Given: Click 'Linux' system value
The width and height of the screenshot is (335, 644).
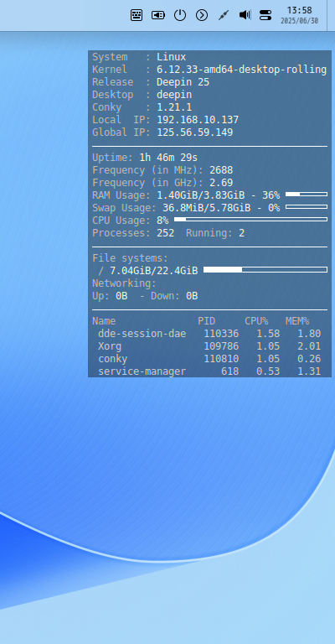Looking at the screenshot, I should point(172,57).
